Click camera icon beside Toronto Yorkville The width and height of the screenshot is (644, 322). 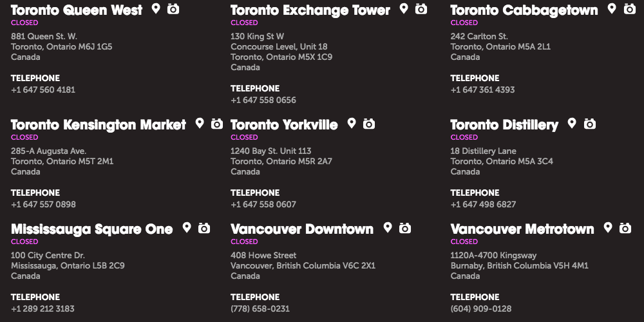point(369,124)
